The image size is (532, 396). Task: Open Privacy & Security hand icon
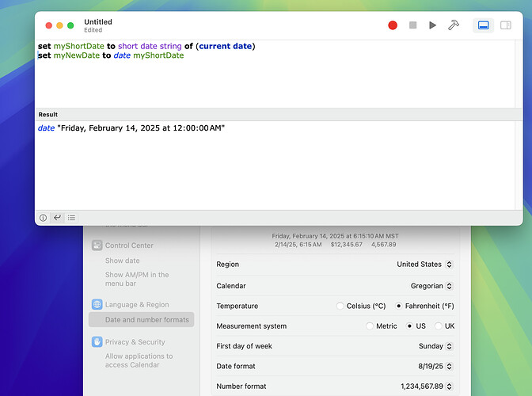point(97,341)
